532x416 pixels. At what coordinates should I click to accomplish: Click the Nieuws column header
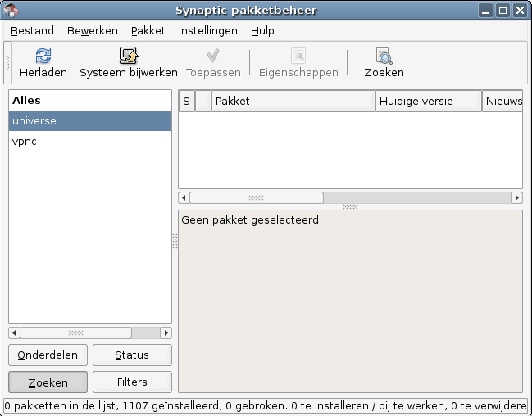point(502,101)
